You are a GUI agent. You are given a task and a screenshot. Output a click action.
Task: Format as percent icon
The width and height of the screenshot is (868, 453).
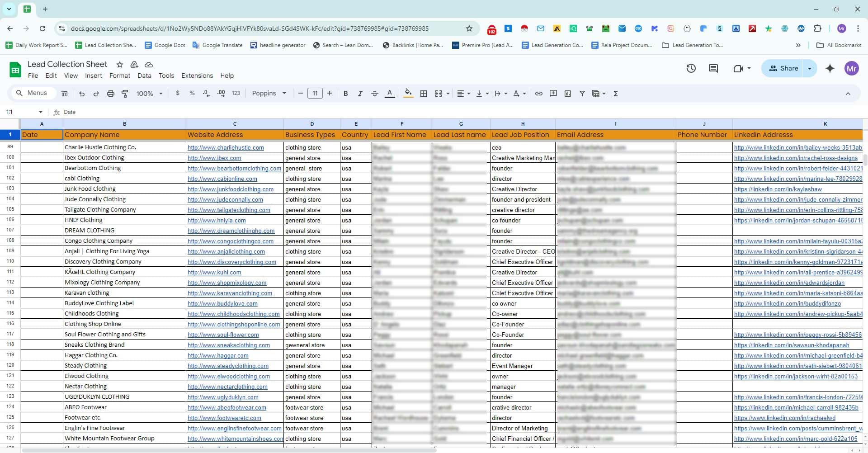coord(192,93)
